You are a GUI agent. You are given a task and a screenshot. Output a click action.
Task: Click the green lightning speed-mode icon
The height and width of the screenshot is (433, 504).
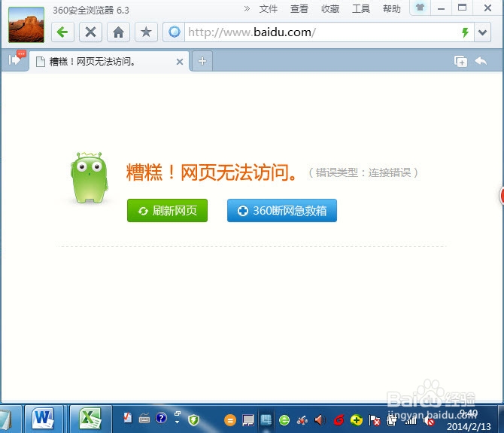point(465,32)
